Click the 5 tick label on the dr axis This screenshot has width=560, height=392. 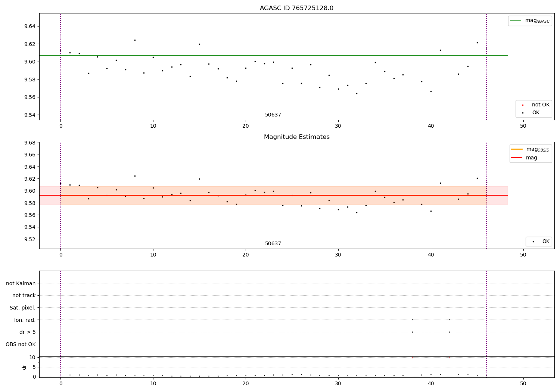click(34, 367)
